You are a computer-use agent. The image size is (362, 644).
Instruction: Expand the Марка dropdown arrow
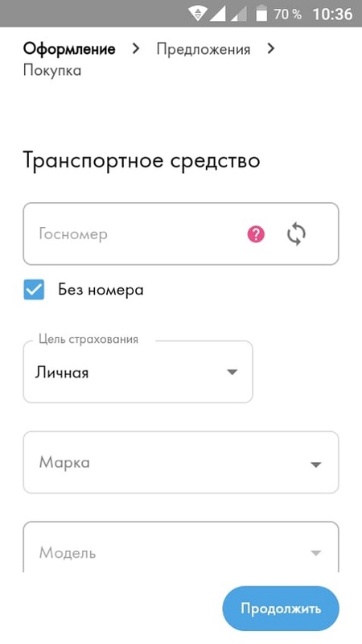coord(315,464)
